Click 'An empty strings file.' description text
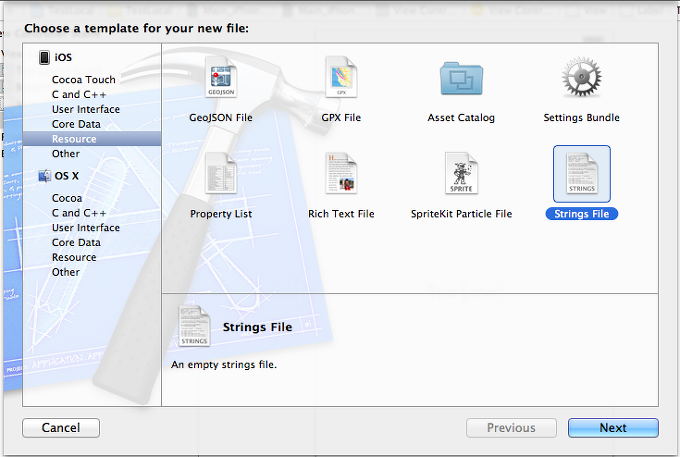Viewport: 680px width, 457px height. [224, 365]
